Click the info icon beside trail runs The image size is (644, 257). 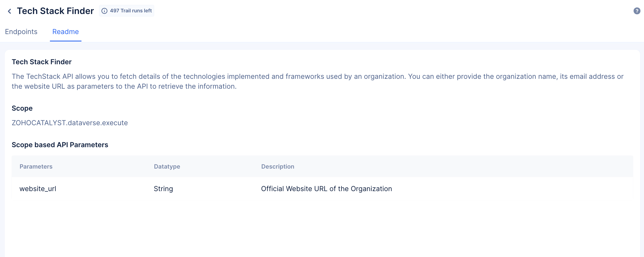click(104, 11)
